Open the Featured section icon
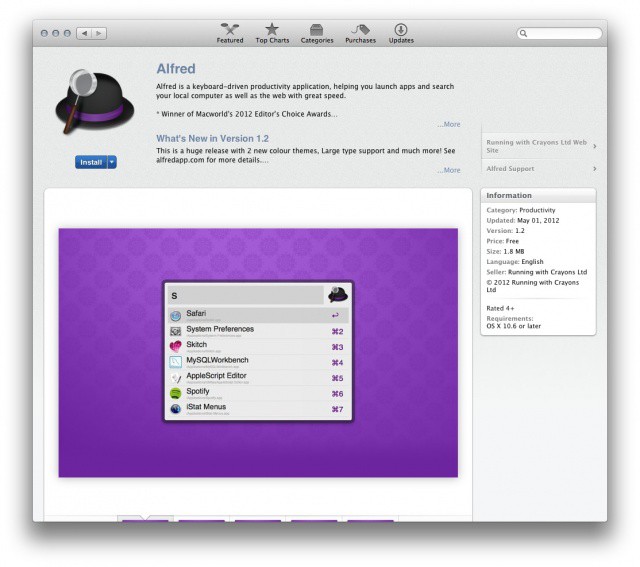The width and height of the screenshot is (640, 567). (230, 30)
